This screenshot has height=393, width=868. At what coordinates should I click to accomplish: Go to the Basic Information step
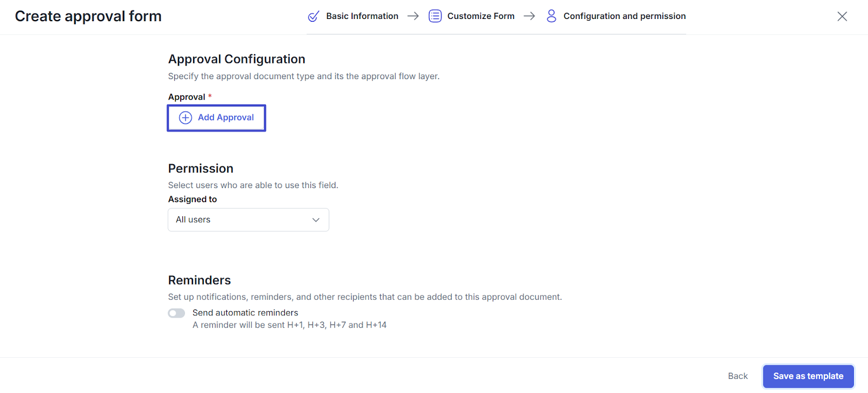click(362, 16)
